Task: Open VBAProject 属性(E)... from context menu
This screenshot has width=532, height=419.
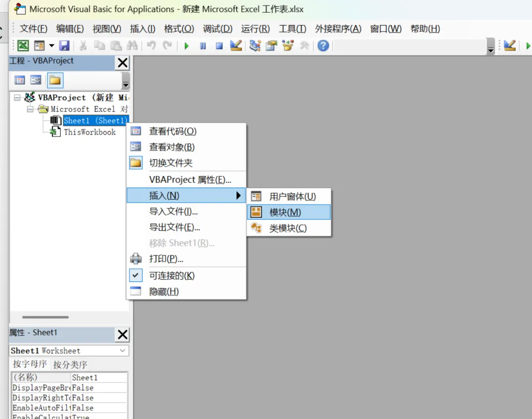Action: point(186,179)
